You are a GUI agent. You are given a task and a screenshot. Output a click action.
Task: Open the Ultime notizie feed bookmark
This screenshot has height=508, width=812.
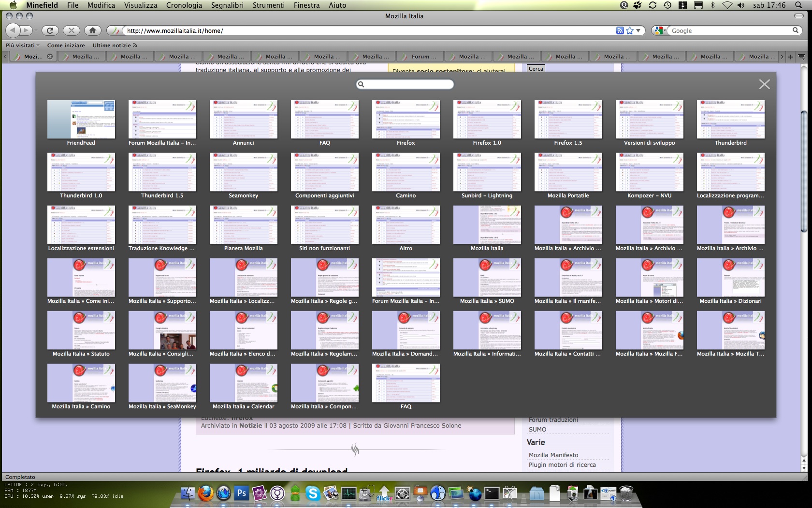coord(115,45)
